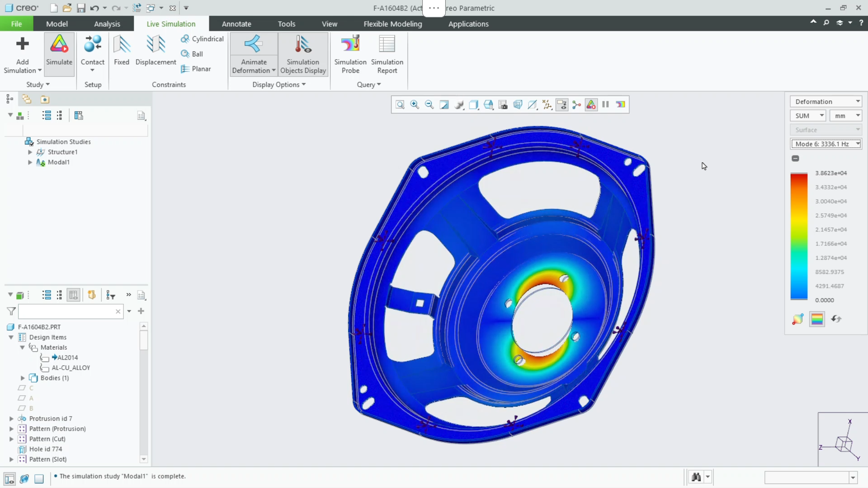The image size is (868, 488).
Task: Open the Deformation result type dropdown
Action: point(826,102)
